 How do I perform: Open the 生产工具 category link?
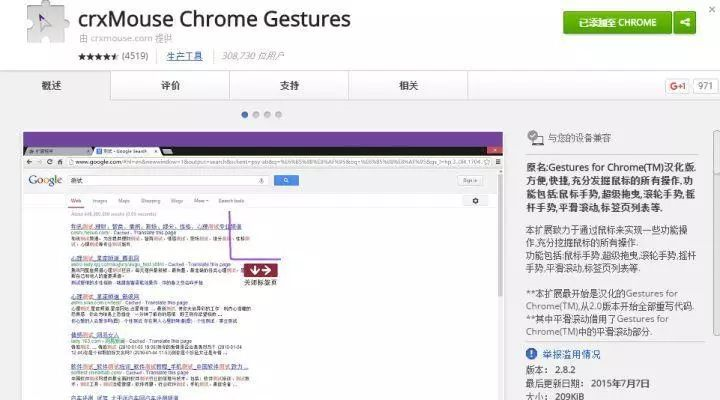(x=185, y=56)
